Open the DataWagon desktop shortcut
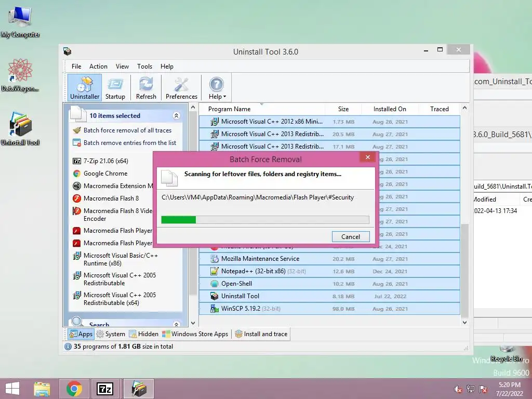The width and height of the screenshot is (532, 399). coord(20,75)
